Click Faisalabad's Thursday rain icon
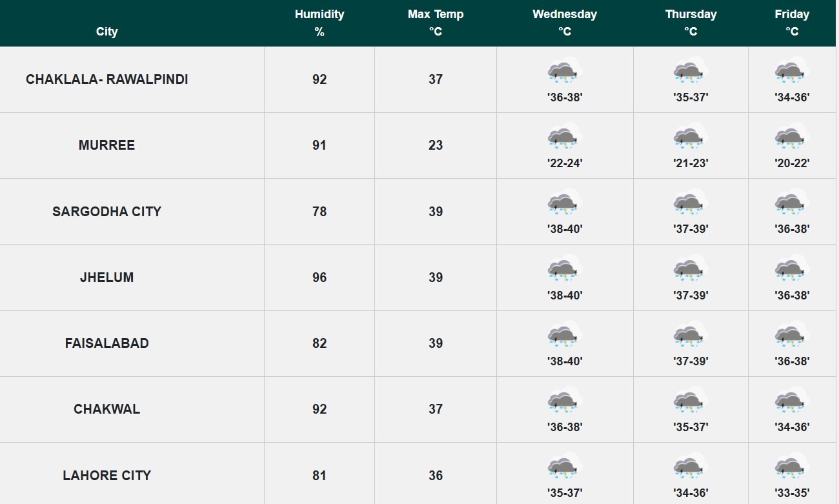Image resolution: width=839 pixels, height=504 pixels. tap(691, 336)
